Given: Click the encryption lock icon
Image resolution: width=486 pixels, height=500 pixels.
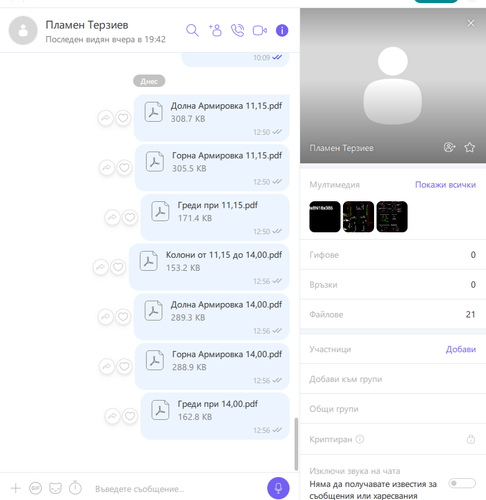Looking at the screenshot, I should (x=471, y=439).
